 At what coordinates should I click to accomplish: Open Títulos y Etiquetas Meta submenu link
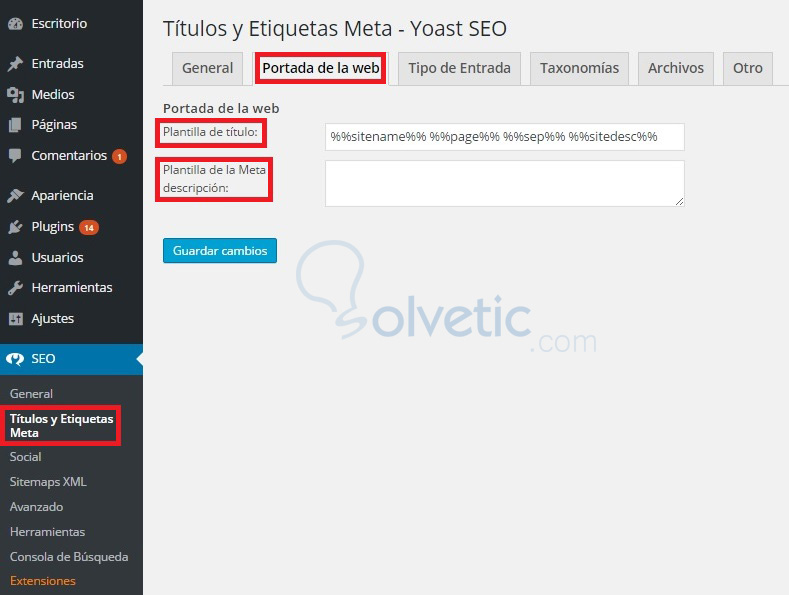[61, 426]
